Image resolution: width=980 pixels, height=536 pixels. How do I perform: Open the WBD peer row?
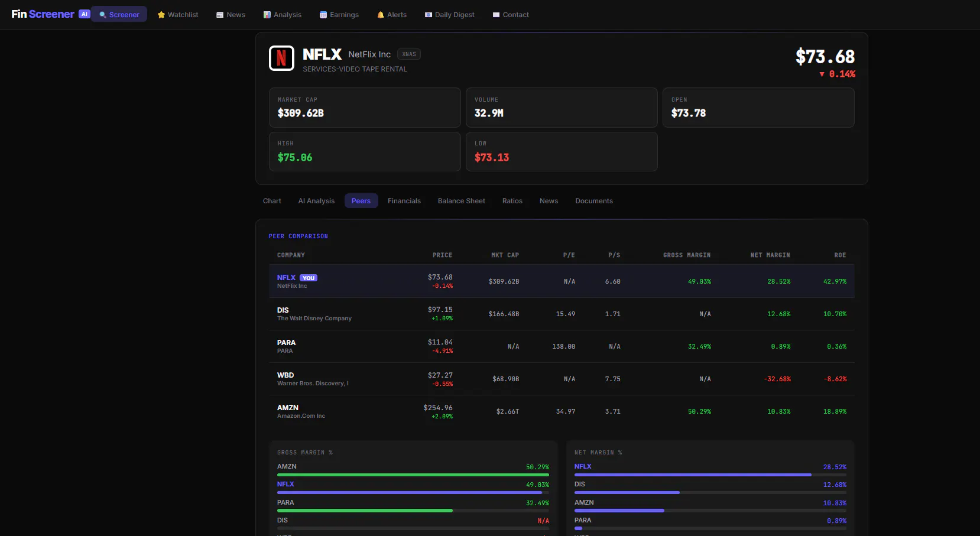(562, 379)
